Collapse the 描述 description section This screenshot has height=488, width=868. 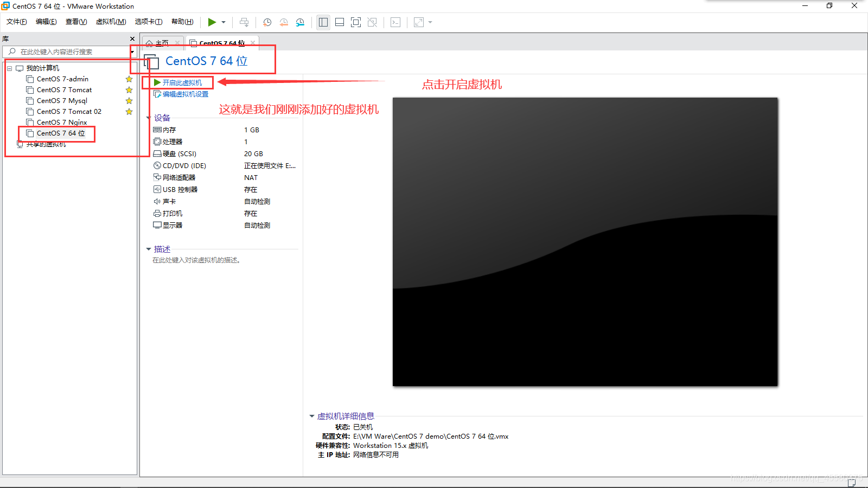[x=149, y=249]
